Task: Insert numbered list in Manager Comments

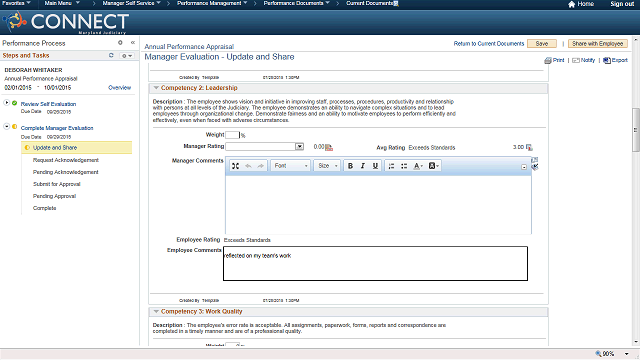Action: 391,166
